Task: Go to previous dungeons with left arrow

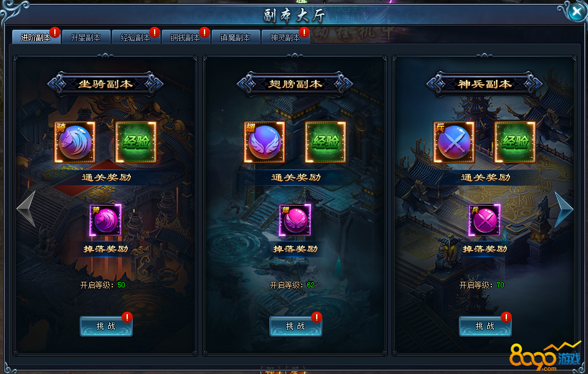Action: click(x=26, y=209)
